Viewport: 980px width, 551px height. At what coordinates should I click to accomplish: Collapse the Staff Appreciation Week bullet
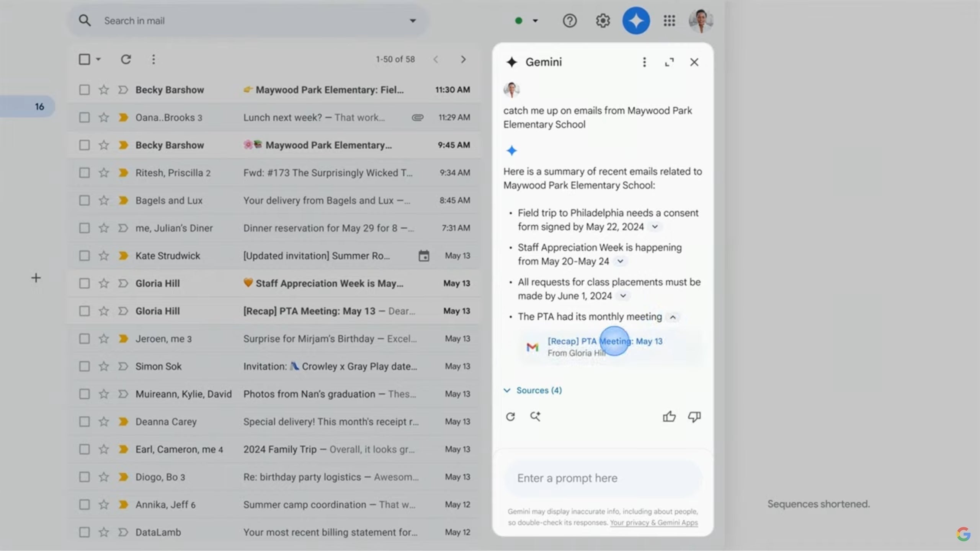pos(619,261)
